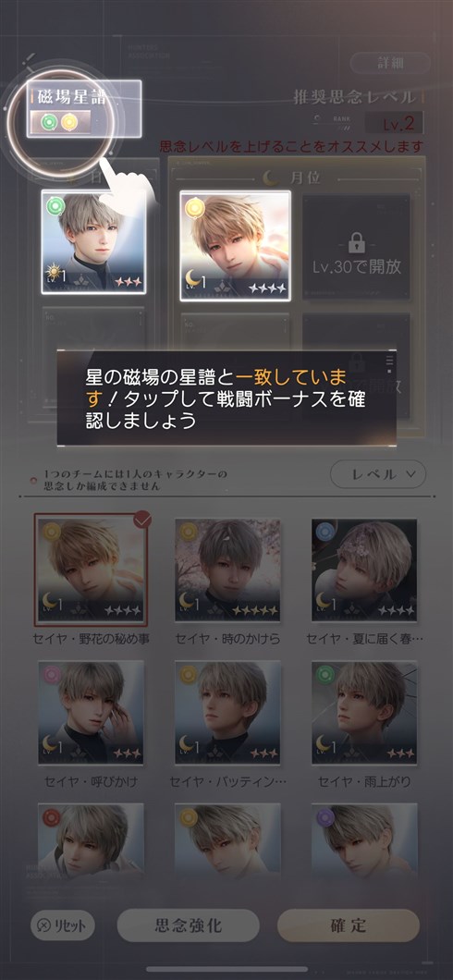Select the sun-slot memory card with green orb
The image size is (453, 980).
[93, 242]
